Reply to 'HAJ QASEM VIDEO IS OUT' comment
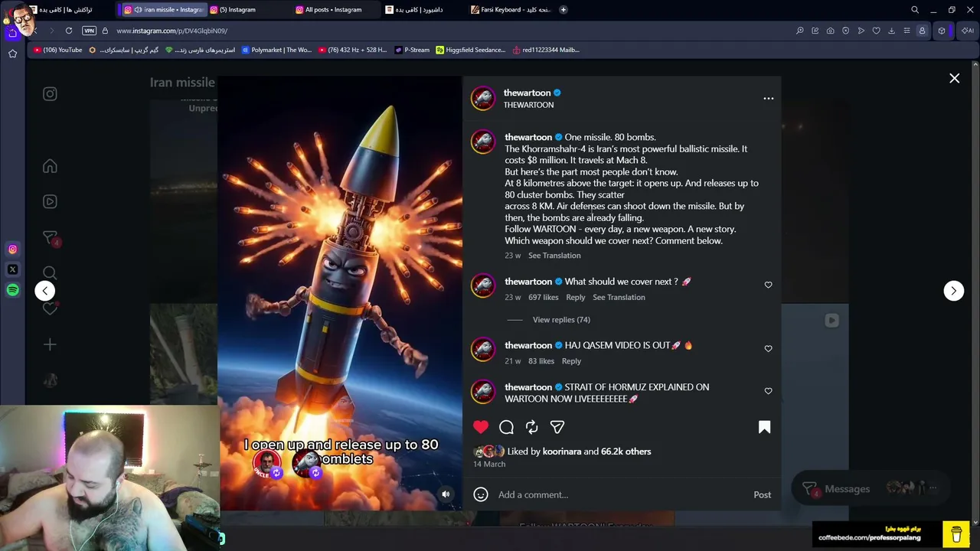Image resolution: width=980 pixels, height=551 pixels. pos(571,361)
